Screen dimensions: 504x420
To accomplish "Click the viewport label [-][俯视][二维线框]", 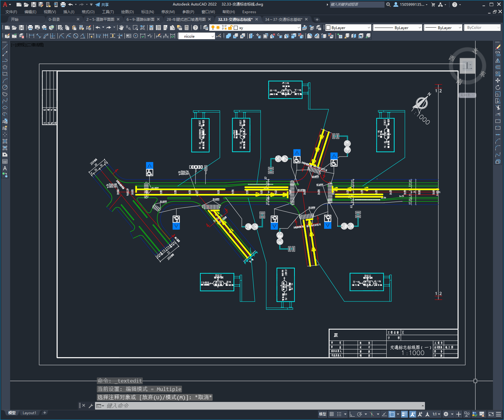I will point(27,45).
